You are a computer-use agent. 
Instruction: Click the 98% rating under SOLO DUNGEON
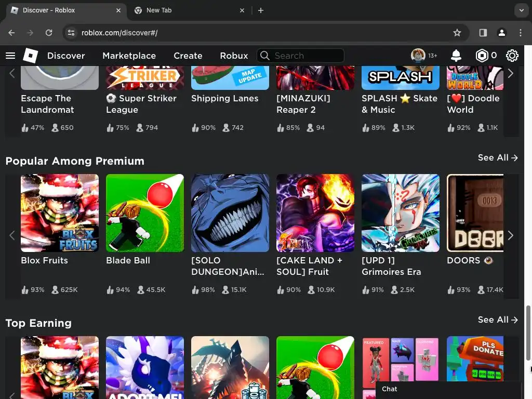[203, 290]
